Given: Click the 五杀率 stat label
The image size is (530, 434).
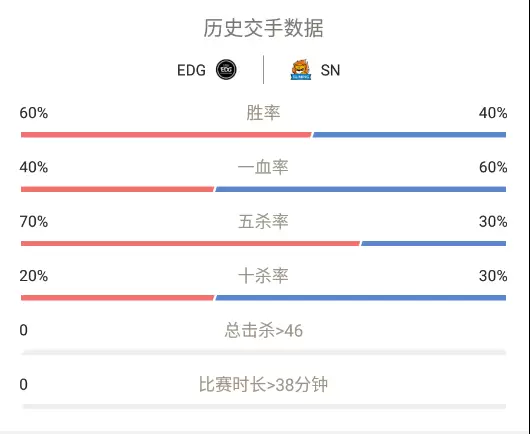Looking at the screenshot, I should [263, 222].
